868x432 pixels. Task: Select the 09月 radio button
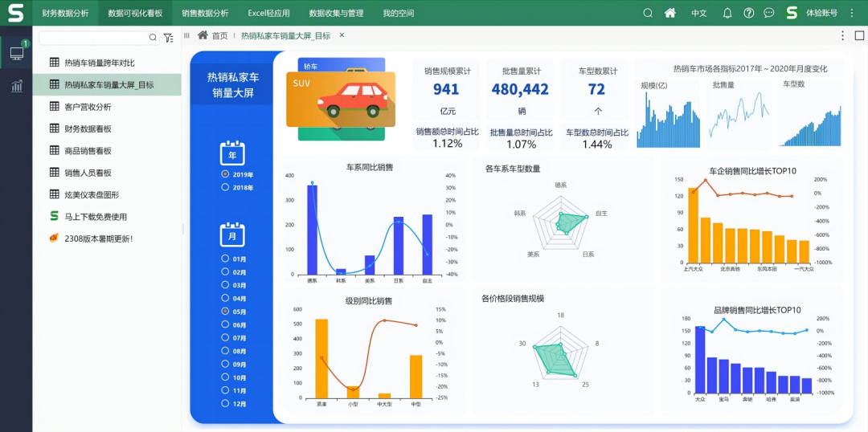click(225, 364)
